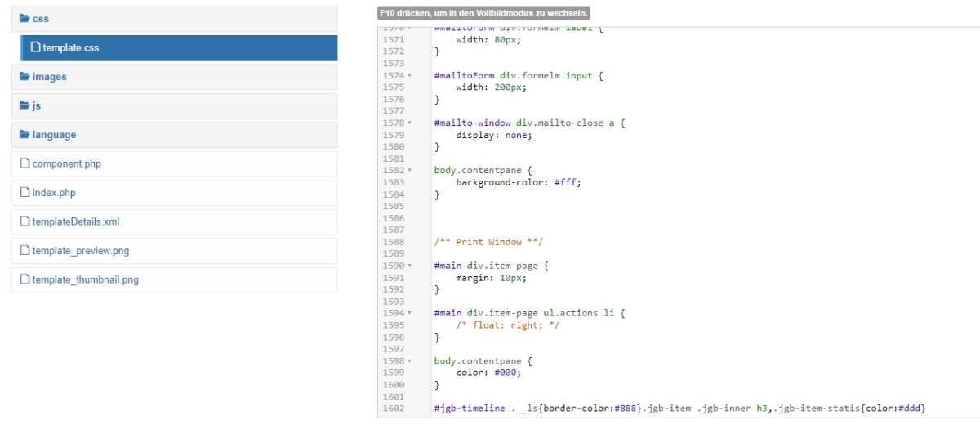Click the component.php file icon

coord(25,164)
